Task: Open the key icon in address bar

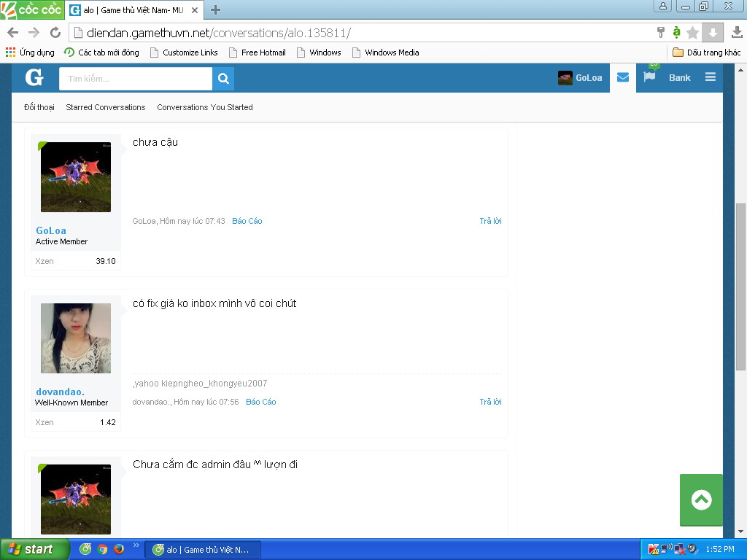Action: pyautogui.click(x=660, y=32)
